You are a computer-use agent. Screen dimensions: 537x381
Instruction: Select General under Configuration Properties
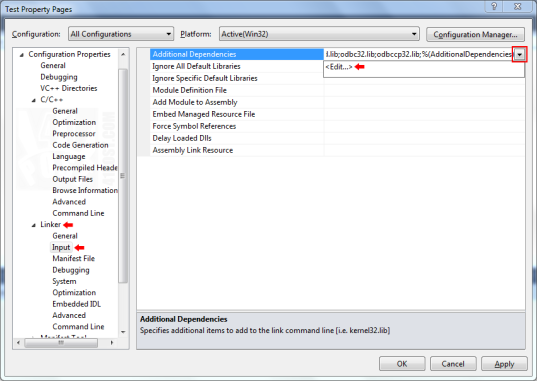53,65
